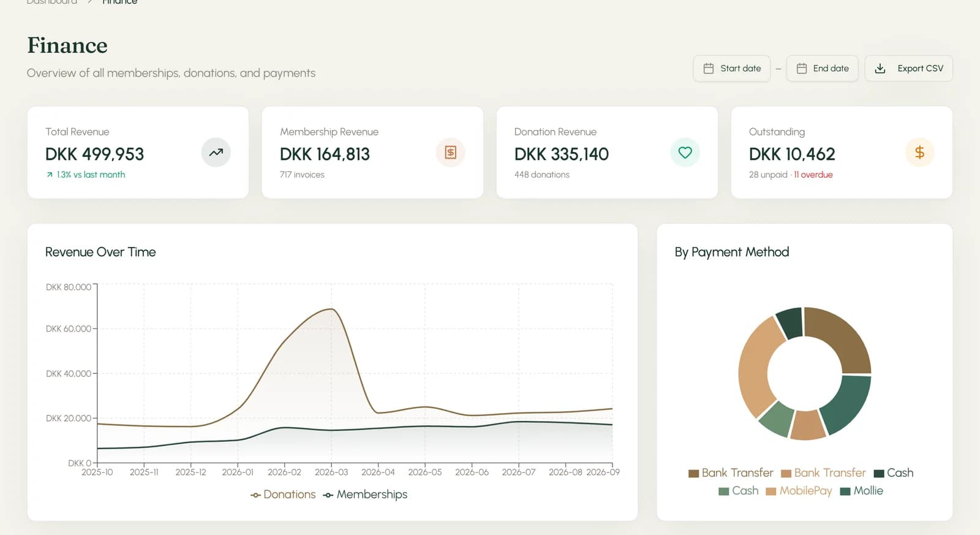The height and width of the screenshot is (535, 980).
Task: Click the '448 donations' text
Action: [542, 175]
